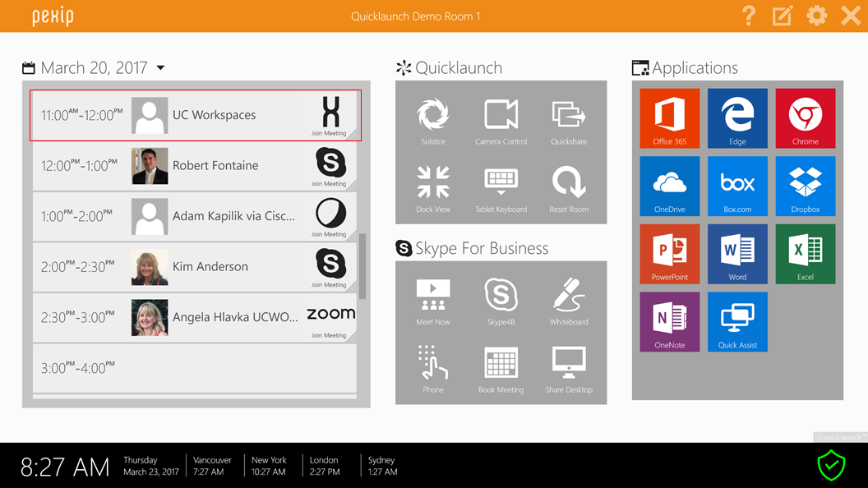Image resolution: width=868 pixels, height=488 pixels.
Task: Open the Solstice quicklaunch tile
Action: point(433,121)
